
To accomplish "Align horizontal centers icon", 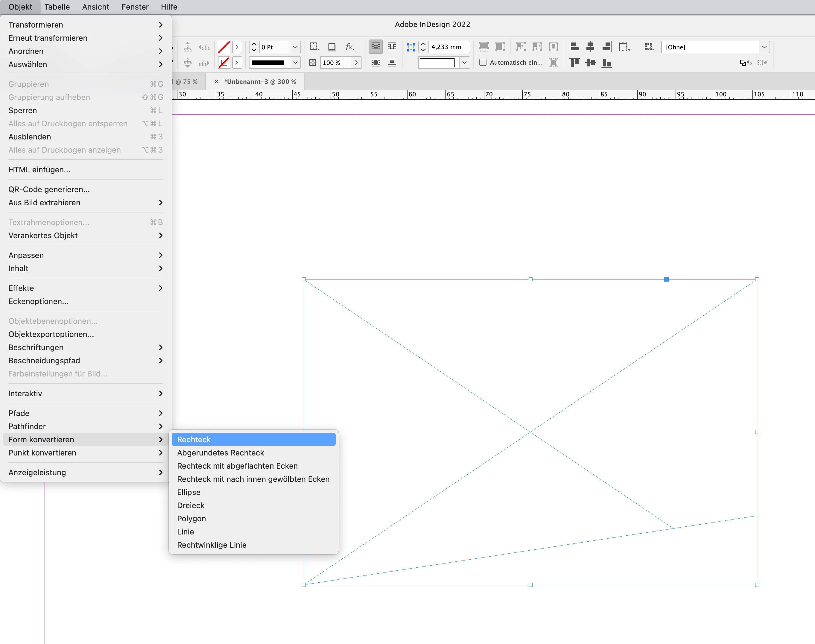I will pos(590,47).
